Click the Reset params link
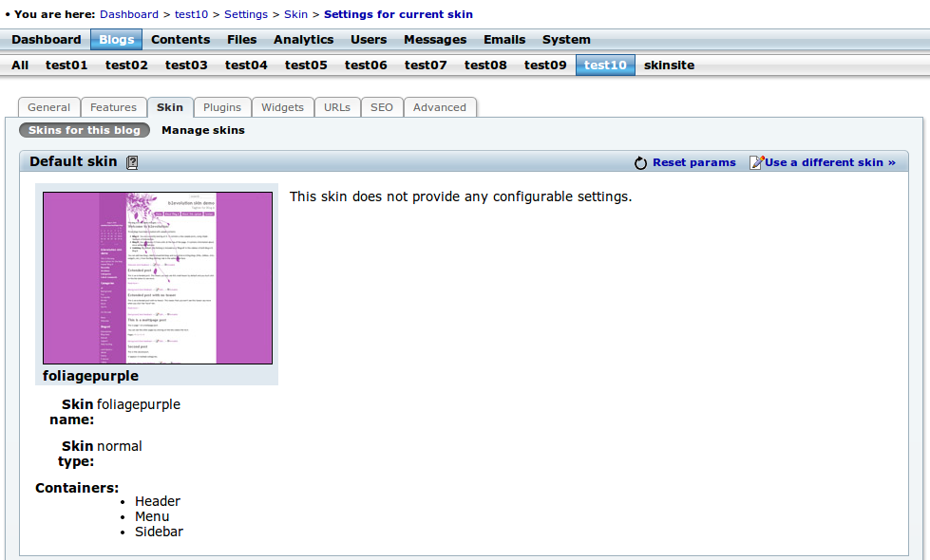This screenshot has width=930, height=560. (x=694, y=162)
